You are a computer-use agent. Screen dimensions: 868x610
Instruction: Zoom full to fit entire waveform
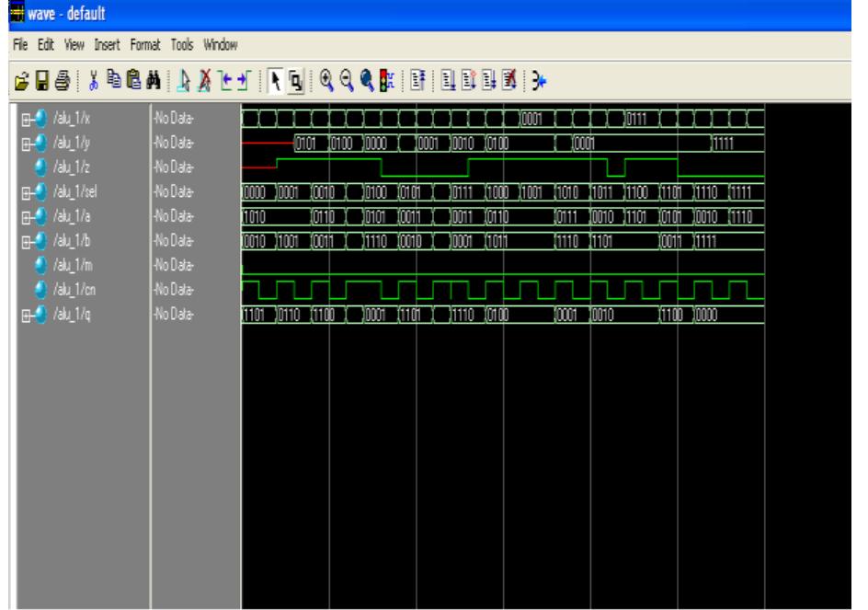pos(367,81)
